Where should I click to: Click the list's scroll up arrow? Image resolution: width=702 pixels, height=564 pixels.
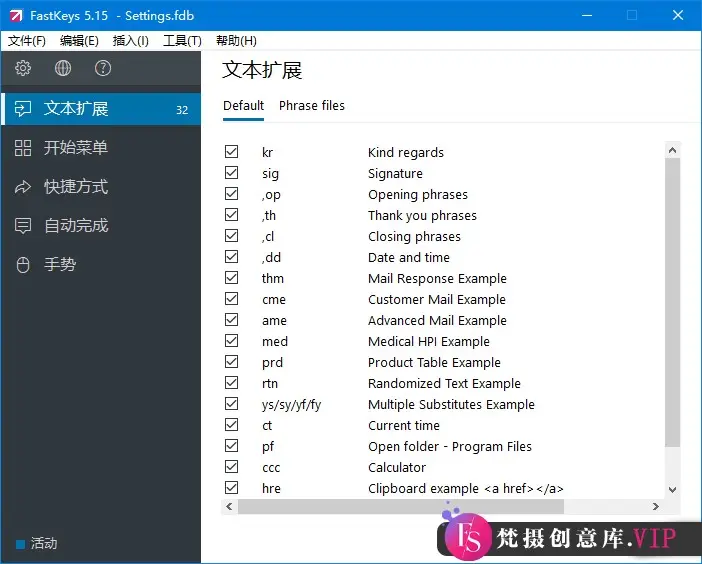click(672, 150)
